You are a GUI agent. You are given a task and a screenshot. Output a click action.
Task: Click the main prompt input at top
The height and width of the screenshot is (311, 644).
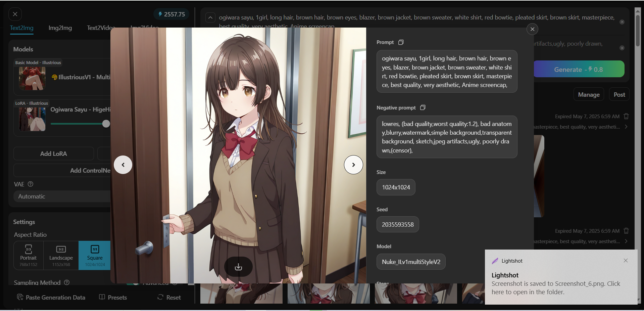pyautogui.click(x=416, y=21)
